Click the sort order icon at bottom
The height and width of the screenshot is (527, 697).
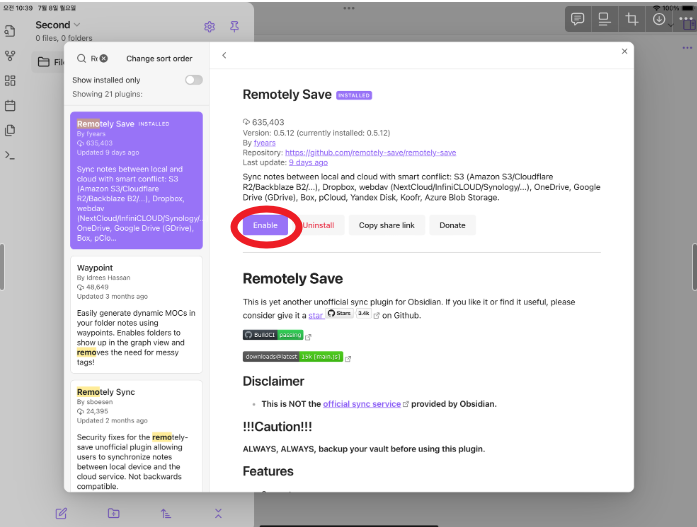(166, 514)
